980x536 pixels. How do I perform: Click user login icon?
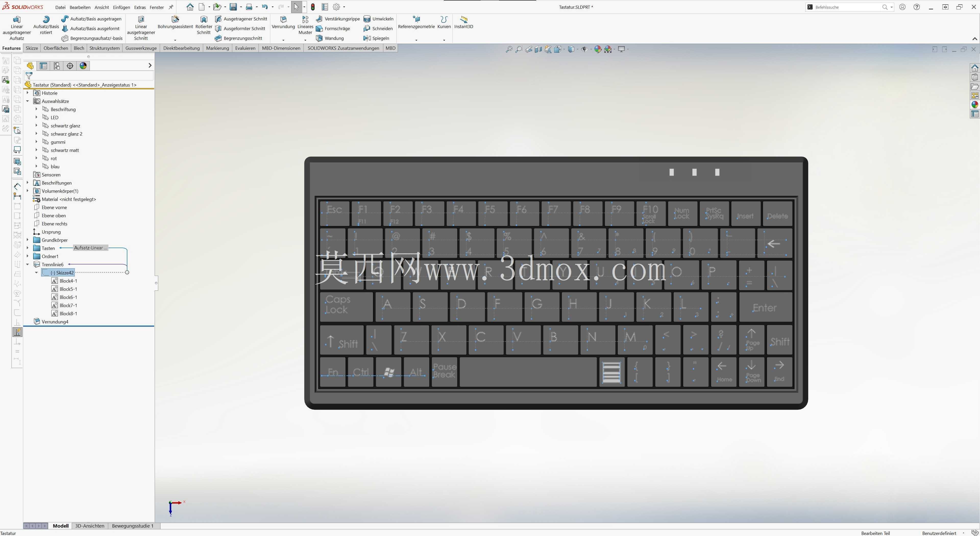[902, 7]
